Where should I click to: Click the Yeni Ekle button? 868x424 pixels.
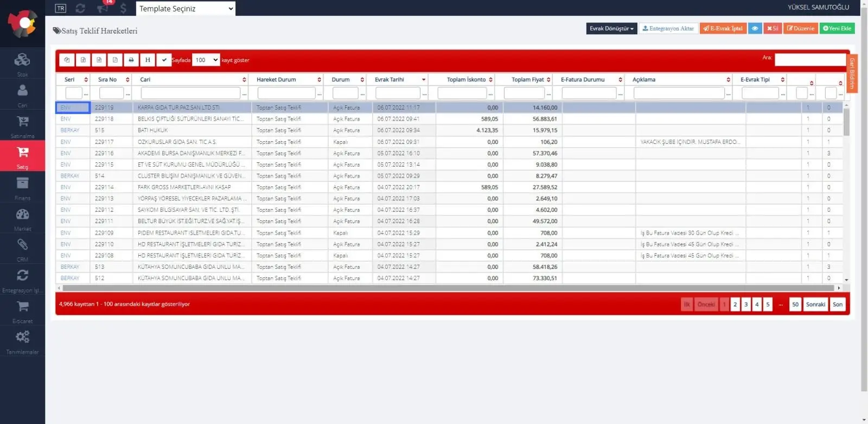click(x=837, y=28)
